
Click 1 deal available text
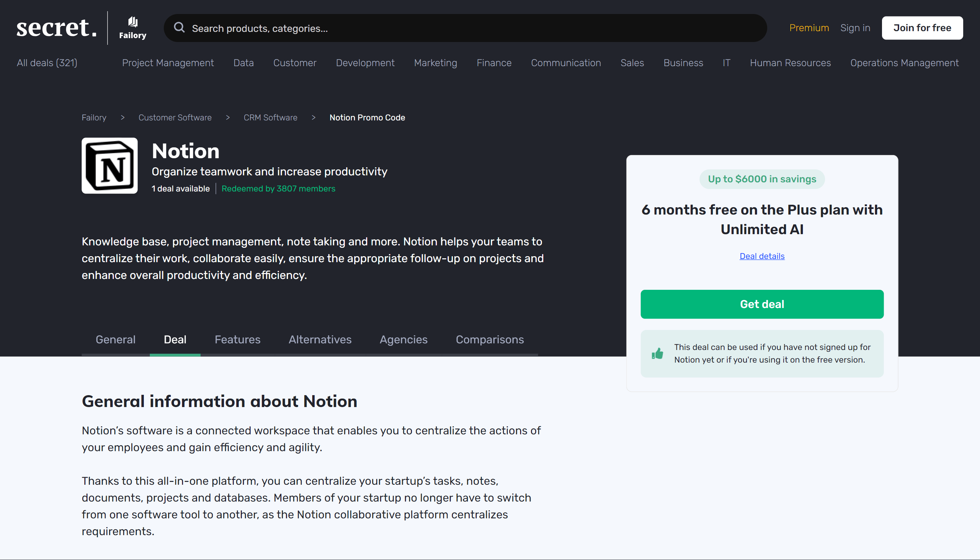point(180,188)
